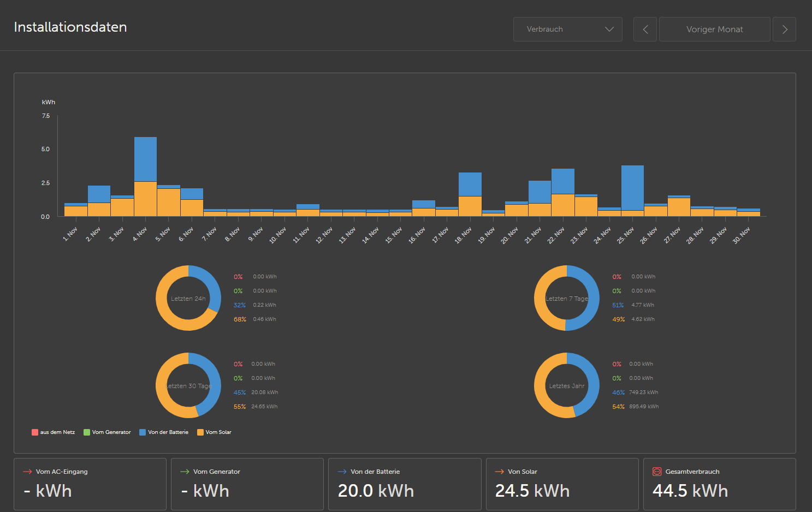Click the Voriger Monat button
This screenshot has height=512, width=812.
[x=714, y=29]
